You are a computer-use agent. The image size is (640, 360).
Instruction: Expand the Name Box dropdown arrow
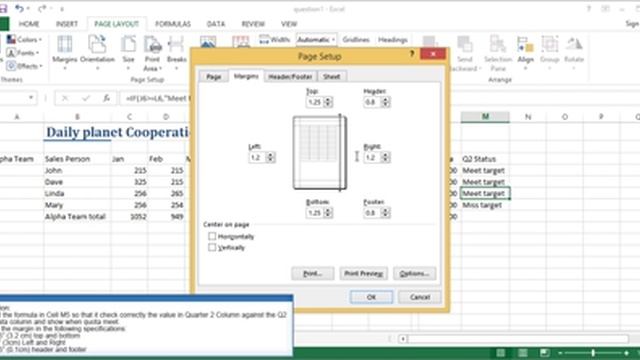click(31, 98)
